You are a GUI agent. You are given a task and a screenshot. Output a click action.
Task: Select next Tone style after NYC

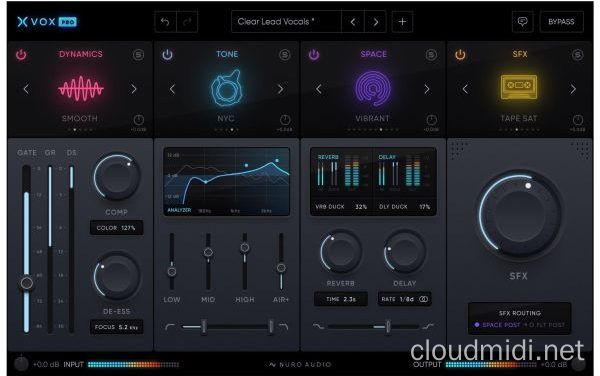pyautogui.click(x=280, y=89)
